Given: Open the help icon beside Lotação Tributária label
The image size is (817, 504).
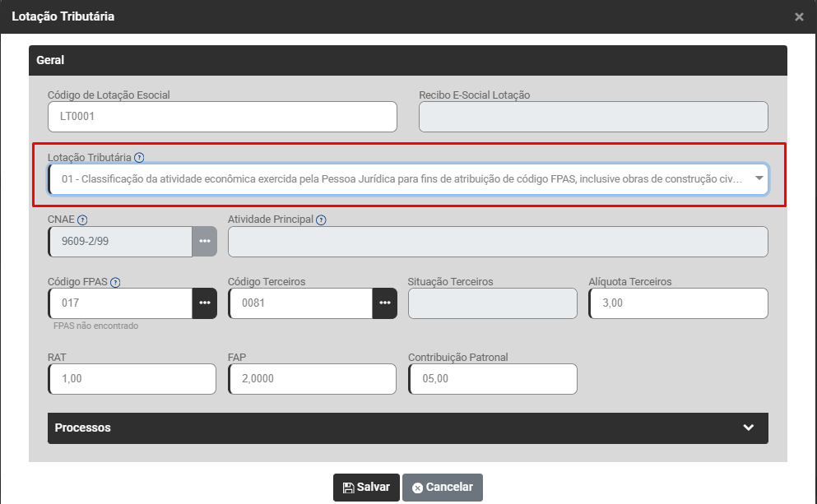Looking at the screenshot, I should [139, 157].
